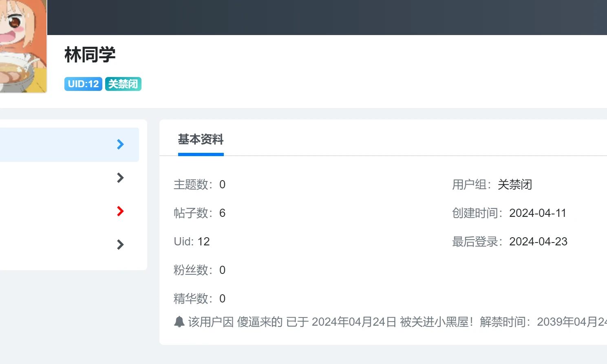Click the 精华数 count row
The image size is (607, 364).
point(199,299)
